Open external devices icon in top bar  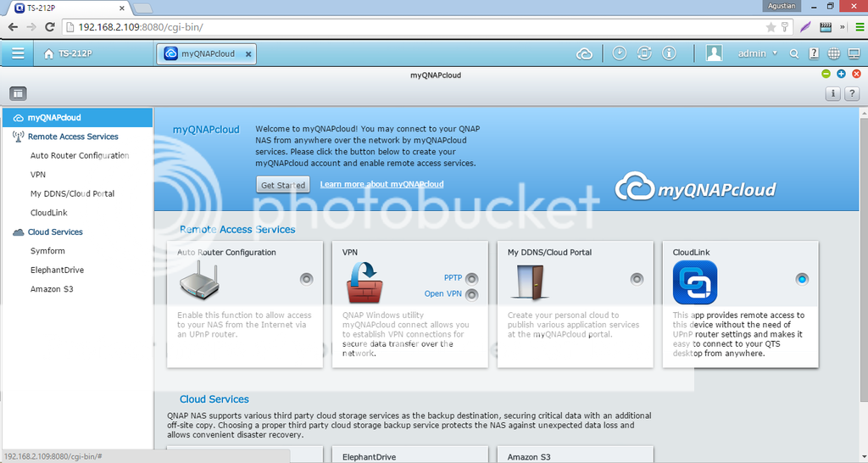click(x=644, y=53)
